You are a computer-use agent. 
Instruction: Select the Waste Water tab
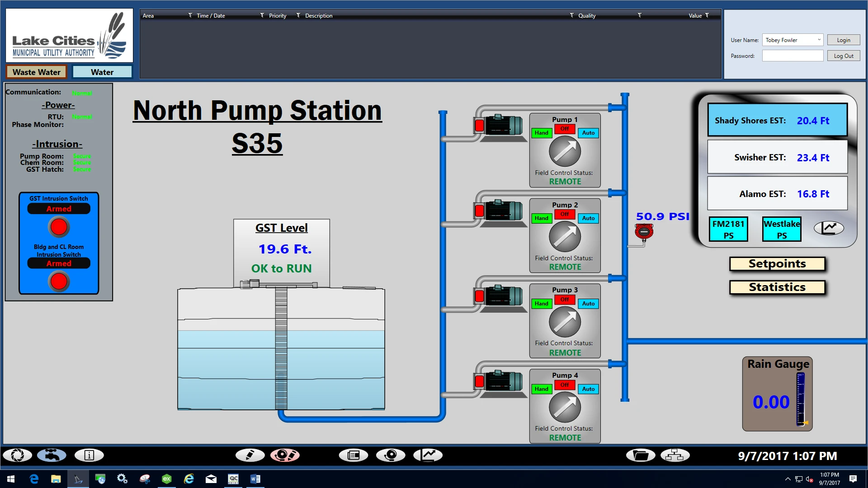[x=36, y=71]
